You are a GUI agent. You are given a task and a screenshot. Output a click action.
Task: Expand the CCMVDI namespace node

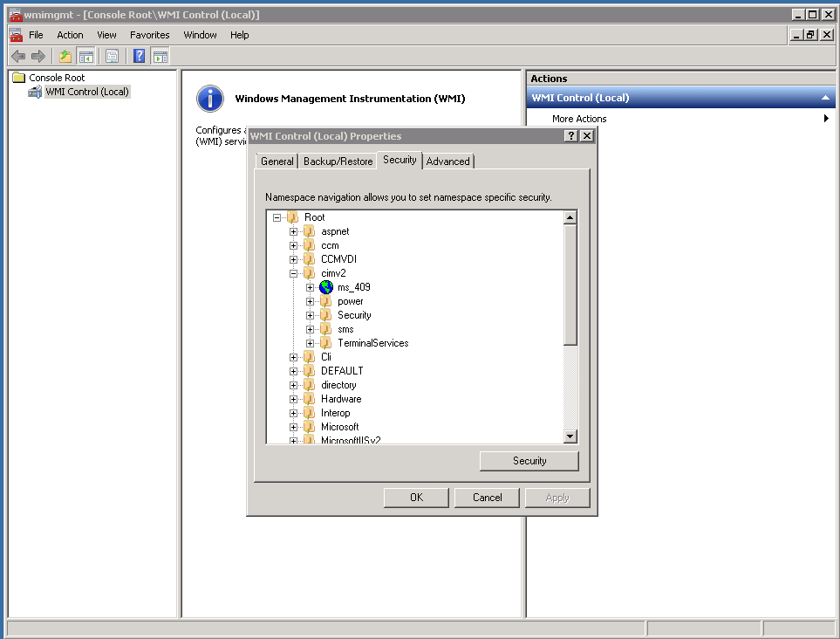pyautogui.click(x=294, y=259)
